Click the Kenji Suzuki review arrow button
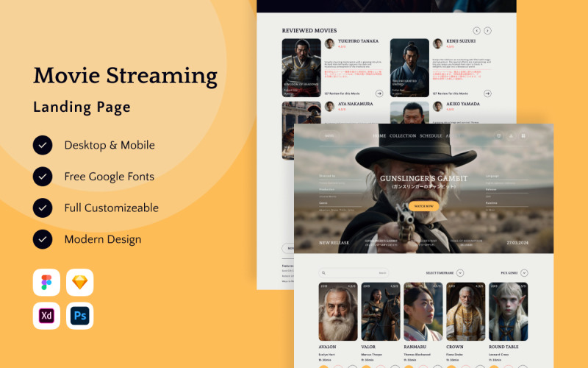 (487, 93)
